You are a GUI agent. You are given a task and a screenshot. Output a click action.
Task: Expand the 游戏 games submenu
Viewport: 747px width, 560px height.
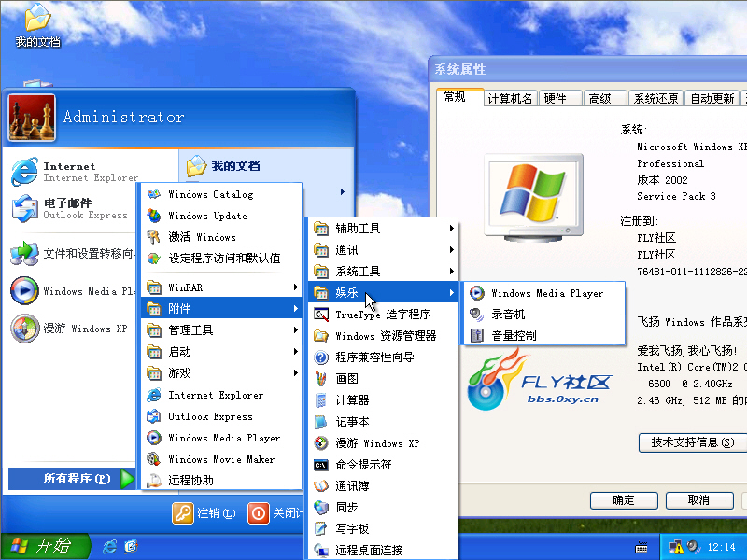point(221,372)
